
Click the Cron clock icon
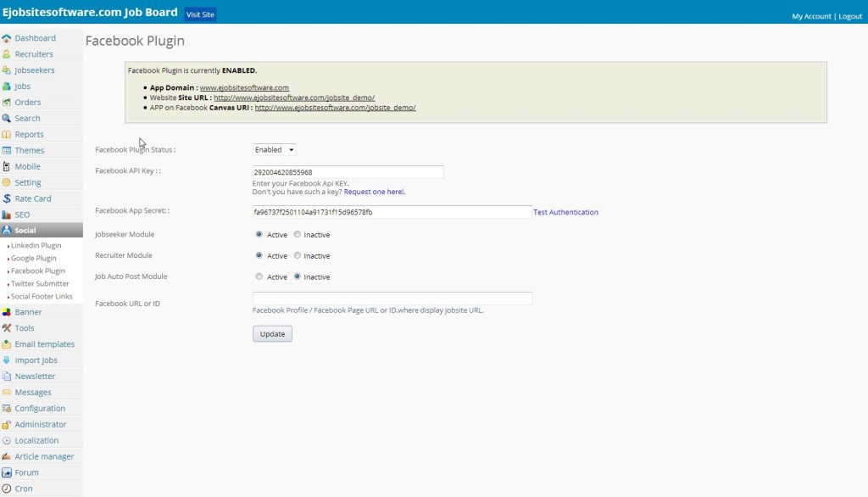coord(7,489)
